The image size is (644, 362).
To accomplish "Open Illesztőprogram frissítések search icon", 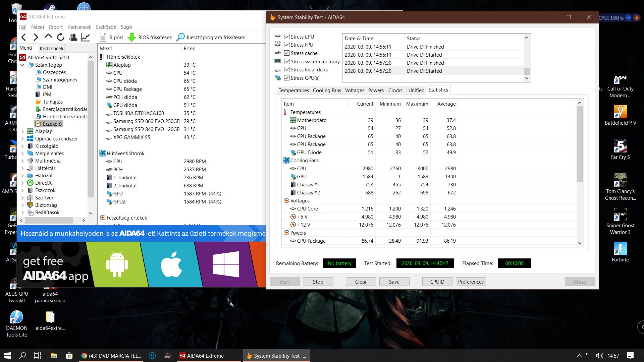I will [180, 37].
